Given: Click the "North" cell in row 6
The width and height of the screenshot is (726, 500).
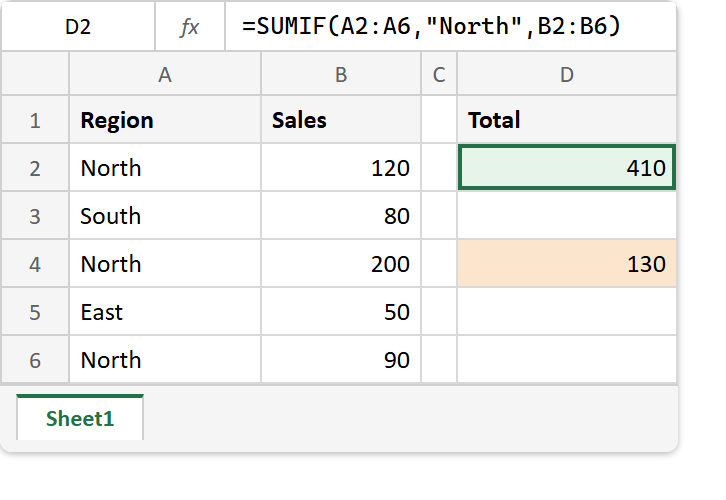Looking at the screenshot, I should point(165,360).
